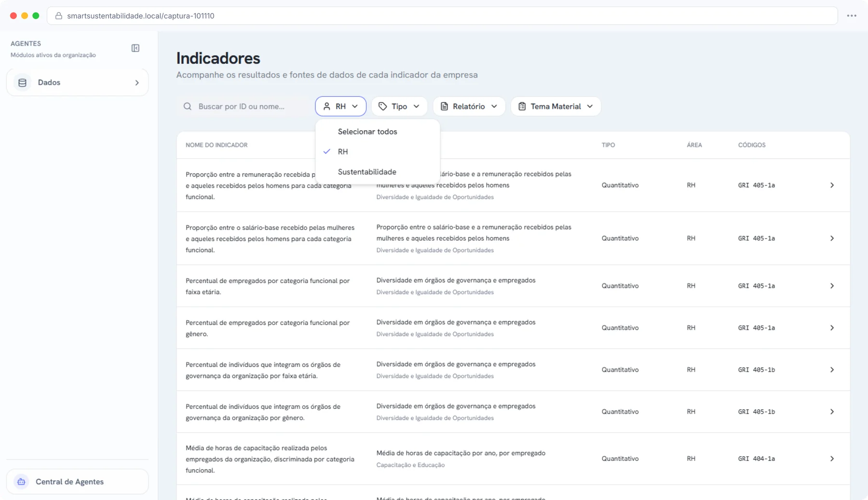This screenshot has height=500, width=868.
Task: Open the browser three-dots menu
Action: [852, 16]
